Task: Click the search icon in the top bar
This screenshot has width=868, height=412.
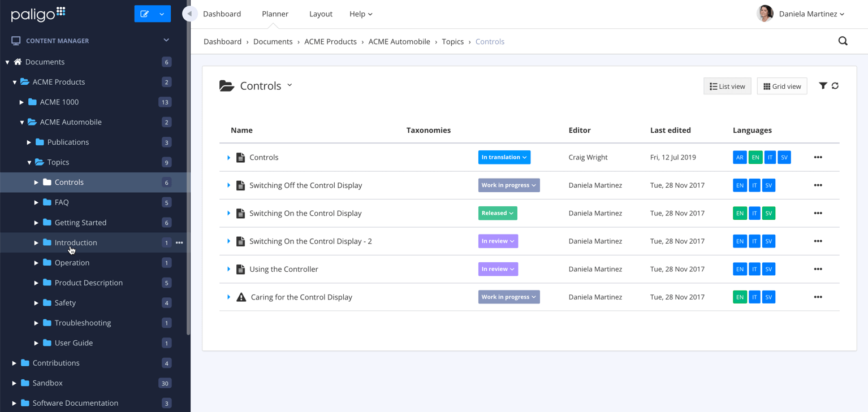Action: (843, 41)
